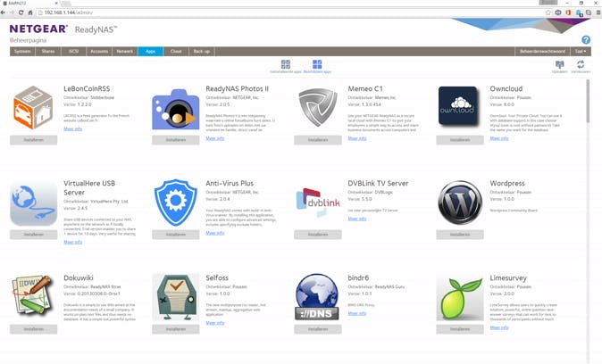Screen dimensions: 602x364
Task: Select the Apps tab
Action: 150,52
